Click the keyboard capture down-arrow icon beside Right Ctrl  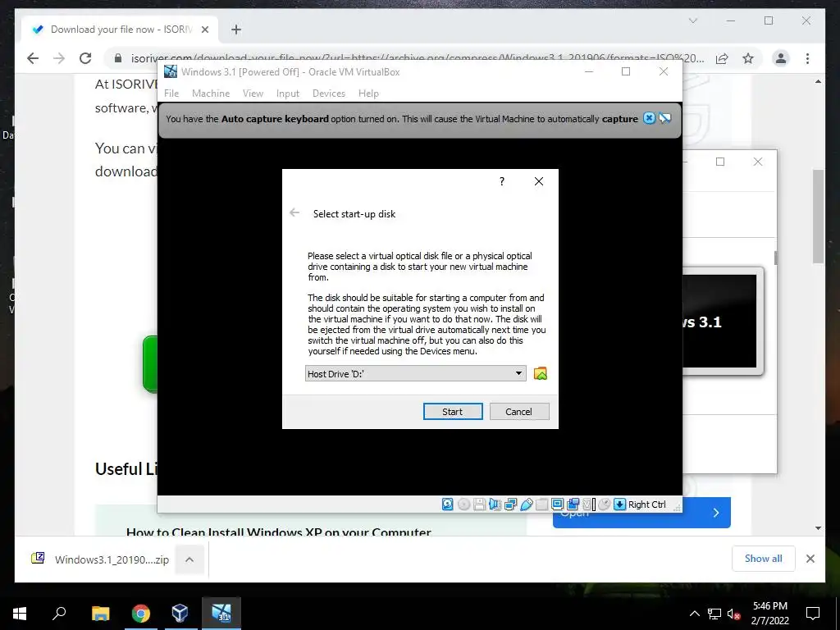pos(620,504)
